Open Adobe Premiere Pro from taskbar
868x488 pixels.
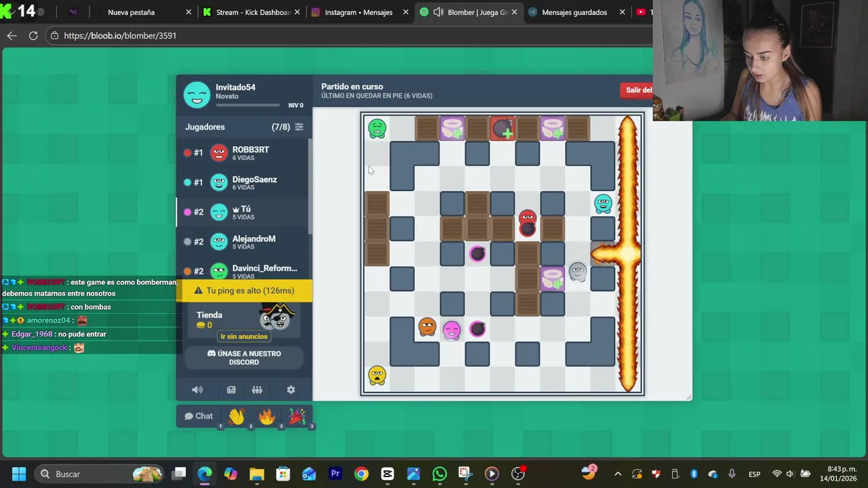click(335, 474)
